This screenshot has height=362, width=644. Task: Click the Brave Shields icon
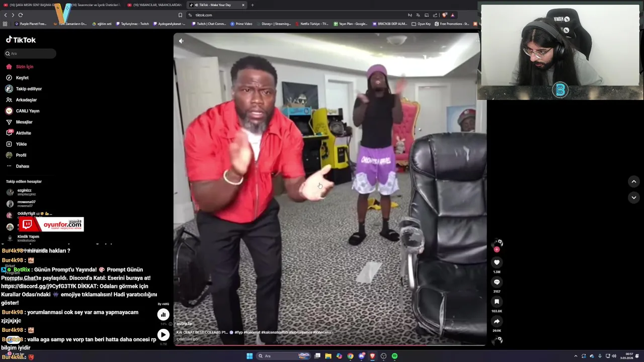(444, 15)
